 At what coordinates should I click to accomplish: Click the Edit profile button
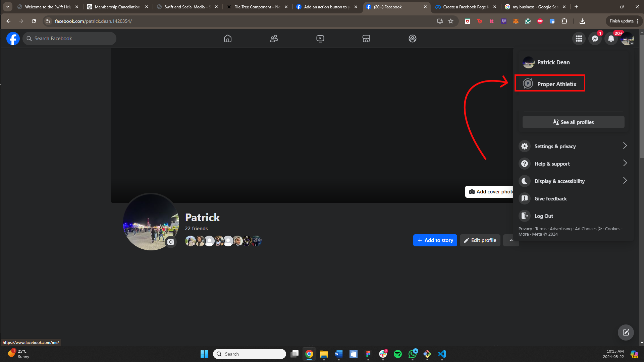point(480,240)
